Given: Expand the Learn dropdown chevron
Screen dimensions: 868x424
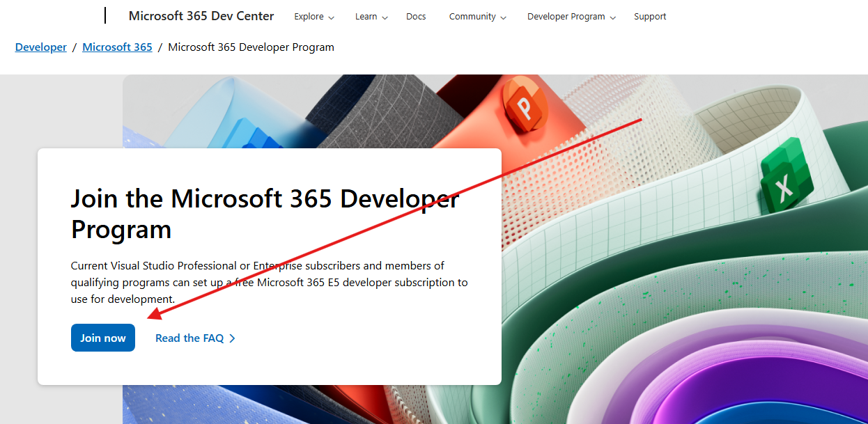Looking at the screenshot, I should [x=384, y=17].
